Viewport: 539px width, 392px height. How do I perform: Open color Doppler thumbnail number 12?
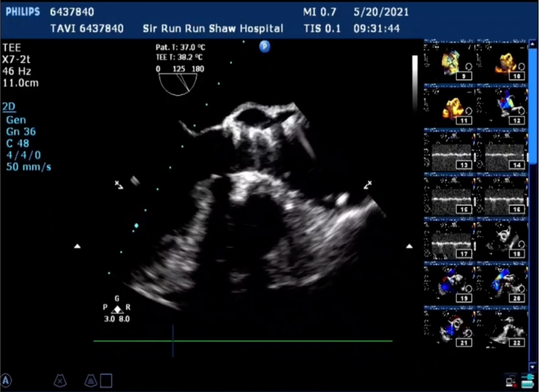tap(504, 106)
